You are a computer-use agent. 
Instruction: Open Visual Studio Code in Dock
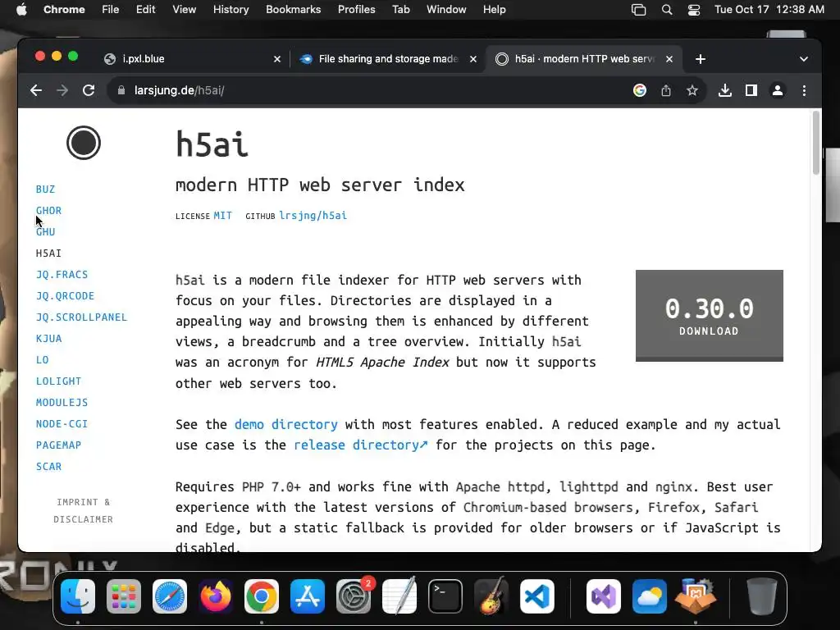point(536,596)
